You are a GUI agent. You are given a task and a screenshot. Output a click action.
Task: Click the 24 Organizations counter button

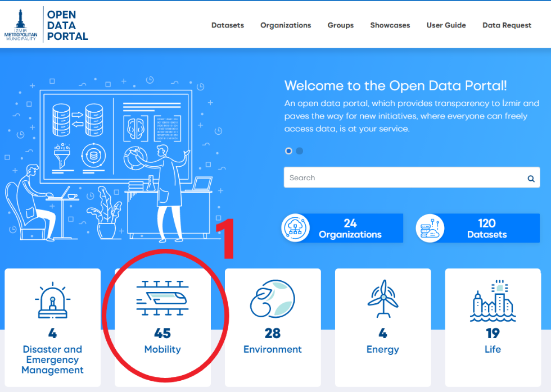click(350, 229)
